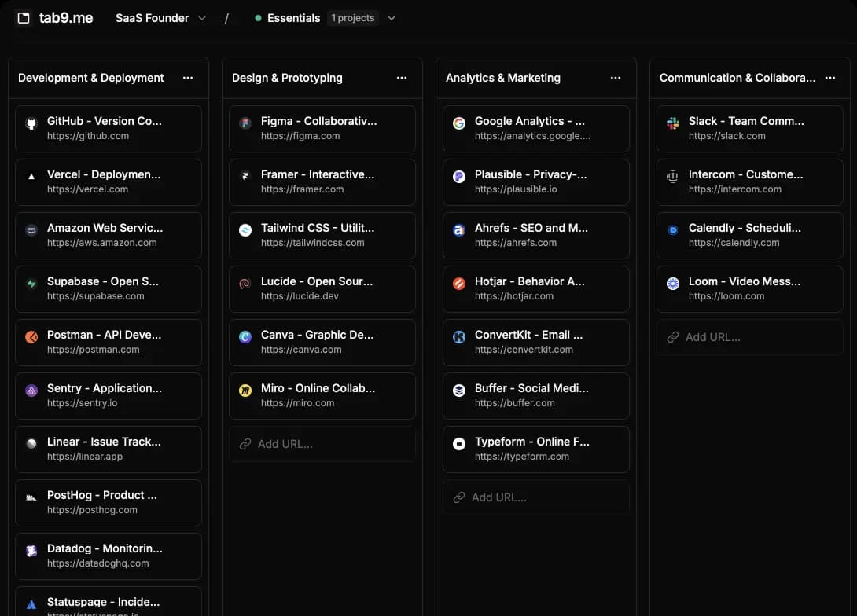Viewport: 857px width, 616px height.
Task: Click the Supabase lightning icon
Action: coord(31,284)
